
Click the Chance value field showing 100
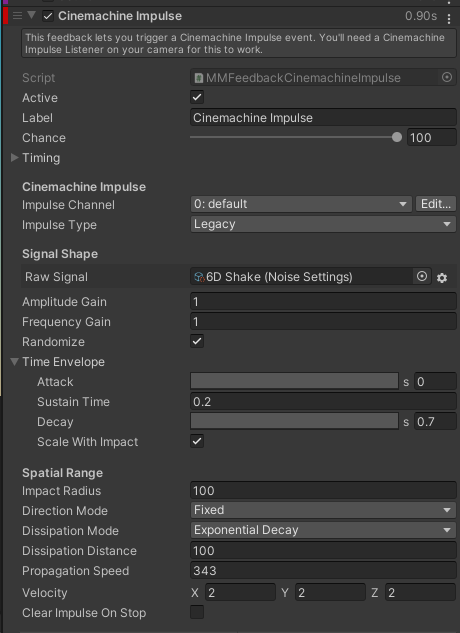[x=432, y=138]
